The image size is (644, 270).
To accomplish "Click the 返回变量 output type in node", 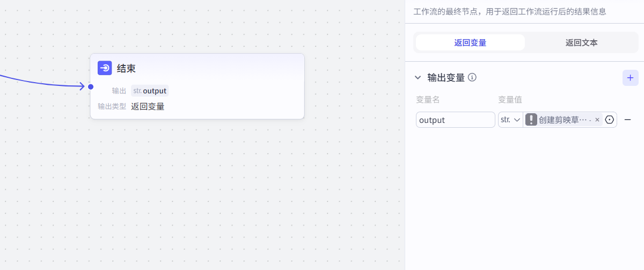I will point(148,106).
